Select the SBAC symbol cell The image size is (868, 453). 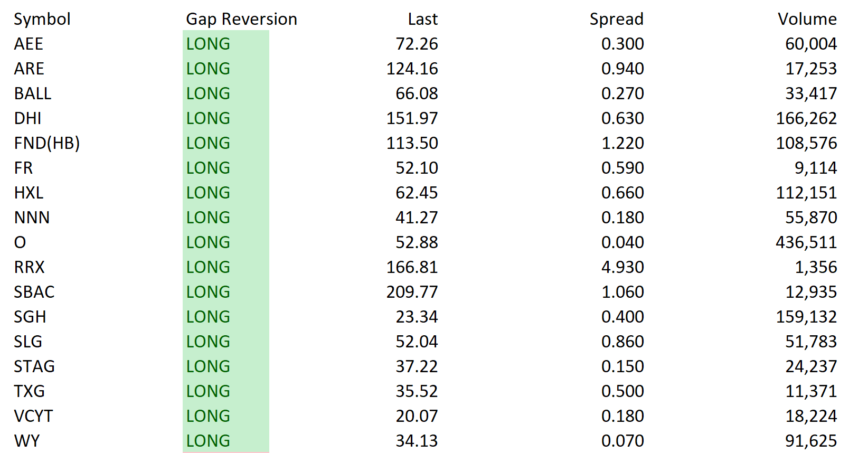pos(34,292)
